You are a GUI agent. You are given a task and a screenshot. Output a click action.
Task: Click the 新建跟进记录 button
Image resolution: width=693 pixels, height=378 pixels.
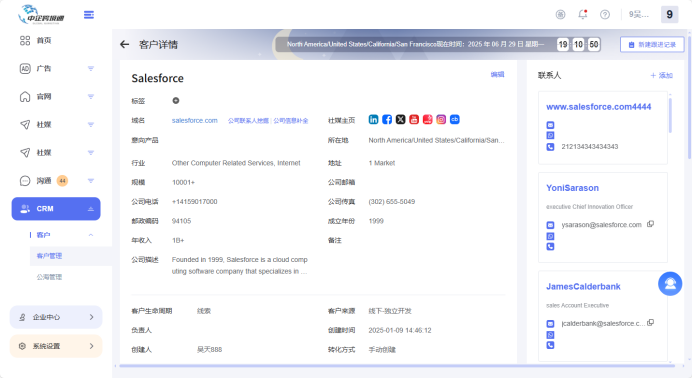(652, 45)
